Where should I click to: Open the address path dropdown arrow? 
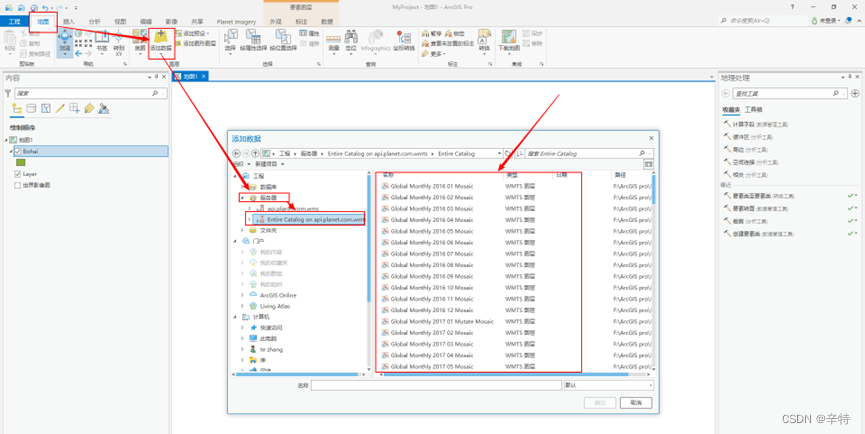point(499,153)
